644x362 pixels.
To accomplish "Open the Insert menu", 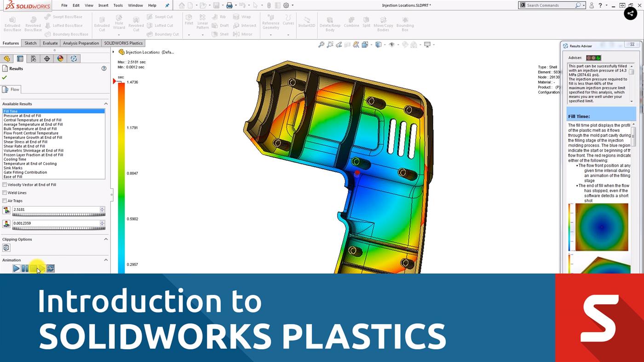I will click(x=103, y=6).
